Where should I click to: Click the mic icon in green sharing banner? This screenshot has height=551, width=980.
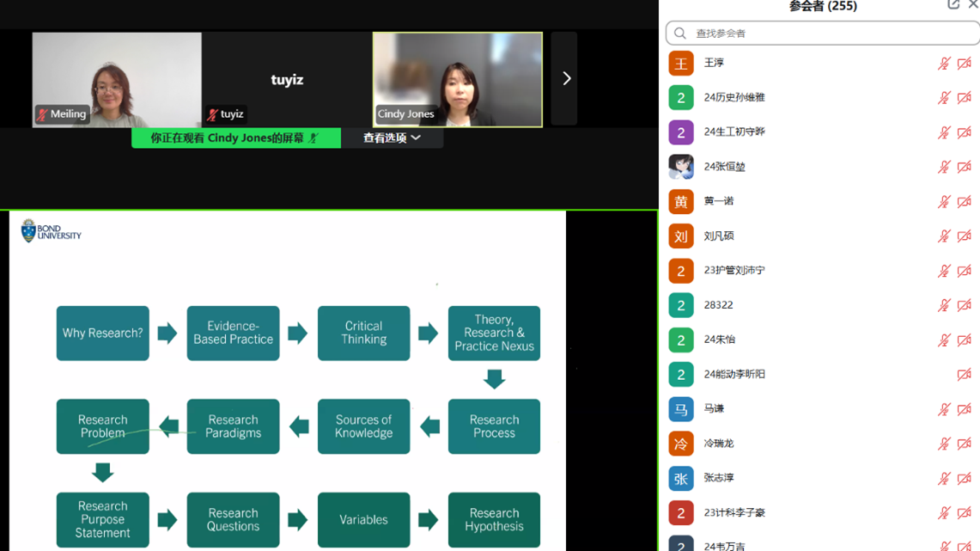(x=314, y=138)
